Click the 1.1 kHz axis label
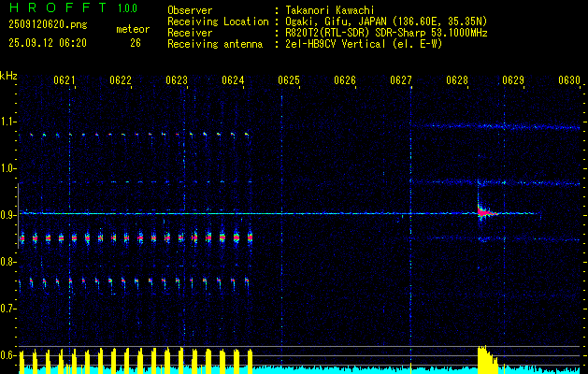588x374 pixels. click(7, 122)
